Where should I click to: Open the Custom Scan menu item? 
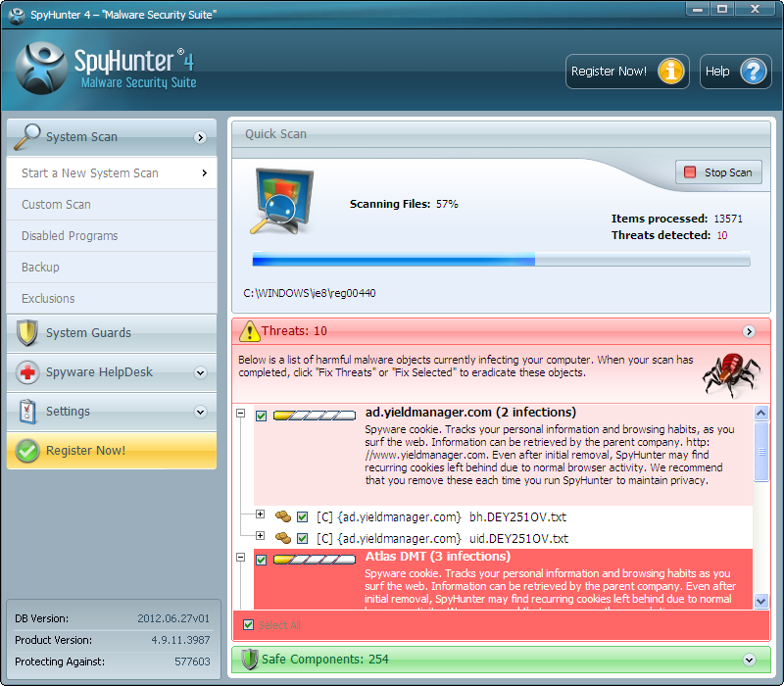(57, 205)
